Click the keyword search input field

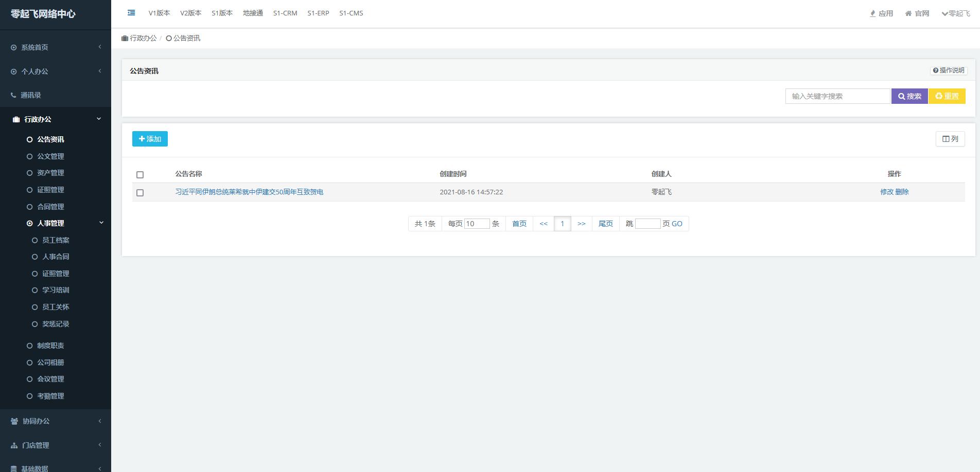(837, 96)
